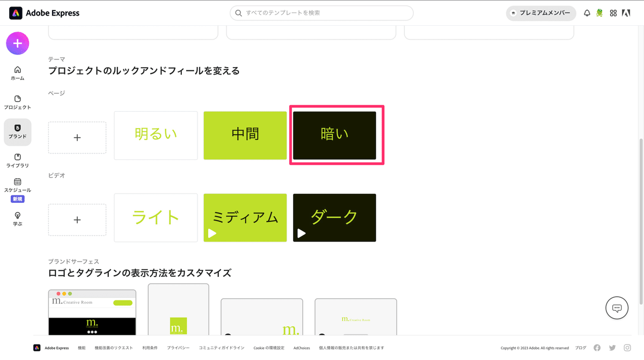
Task: Click the Adobe logo icon in header
Action: [x=626, y=13]
